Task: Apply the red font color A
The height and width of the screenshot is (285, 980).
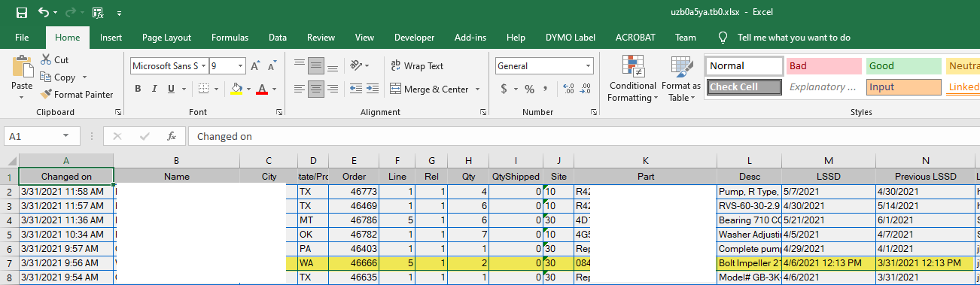Action: pos(262,89)
